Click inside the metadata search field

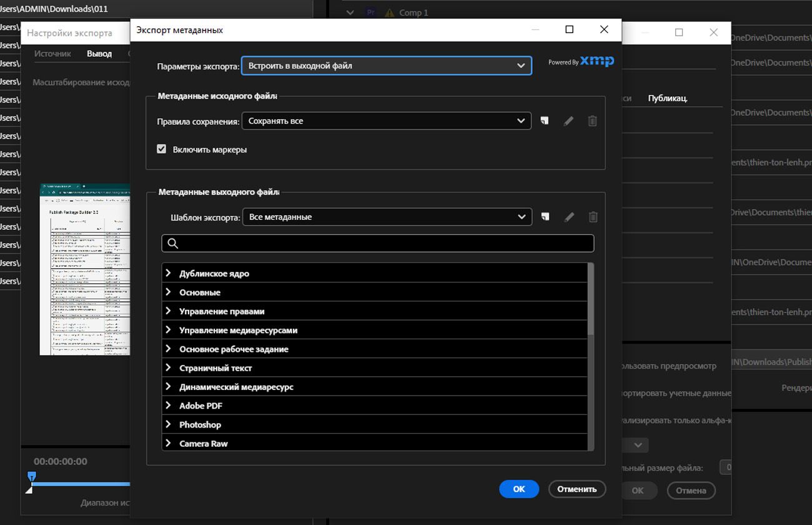[x=378, y=243]
